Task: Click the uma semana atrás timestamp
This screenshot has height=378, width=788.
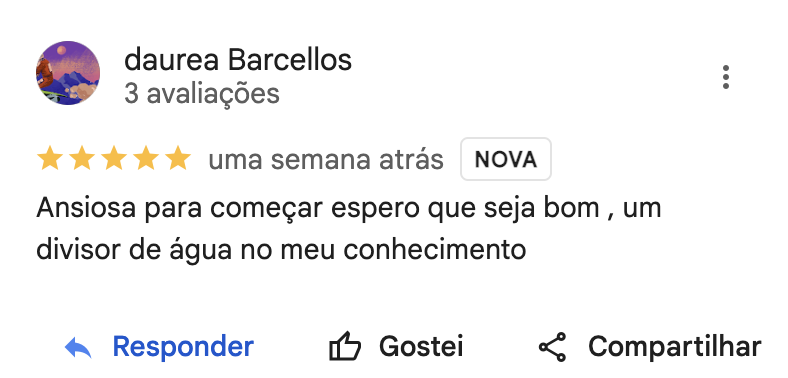Action: point(326,160)
